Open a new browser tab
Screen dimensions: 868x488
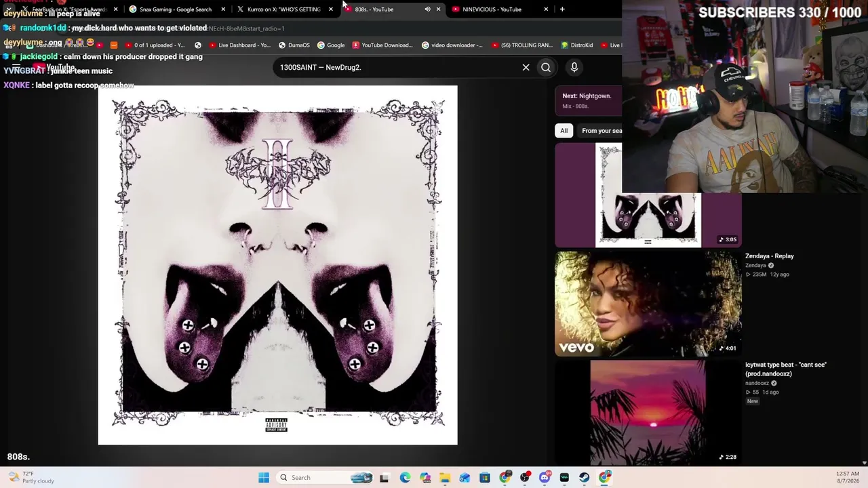click(x=562, y=9)
